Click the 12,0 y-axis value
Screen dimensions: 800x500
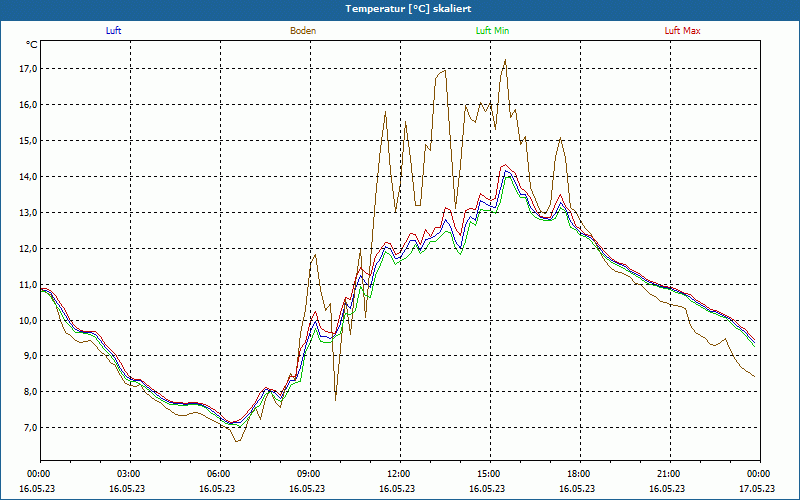(x=29, y=248)
